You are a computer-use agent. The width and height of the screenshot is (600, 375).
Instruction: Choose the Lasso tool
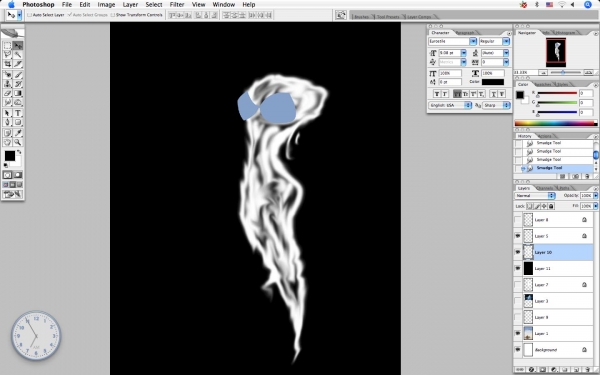click(7, 55)
